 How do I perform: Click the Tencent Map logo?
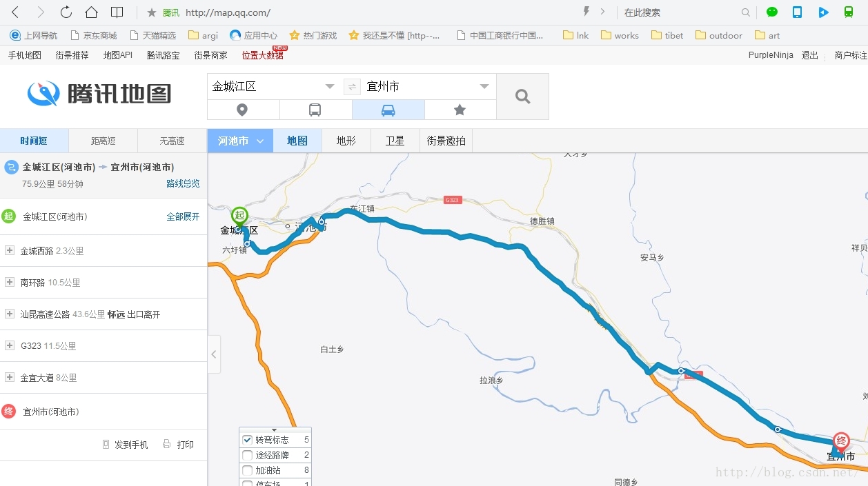(x=99, y=93)
